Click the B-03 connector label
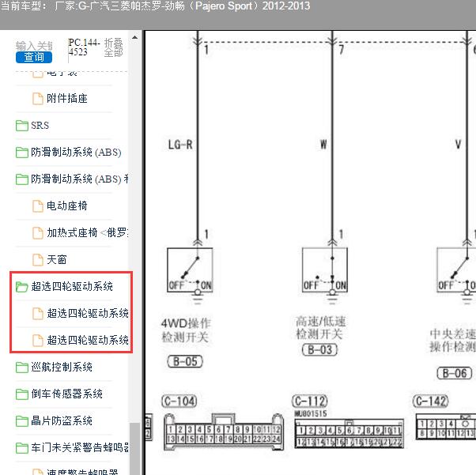Image resolution: width=476 pixels, height=475 pixels. (x=320, y=349)
